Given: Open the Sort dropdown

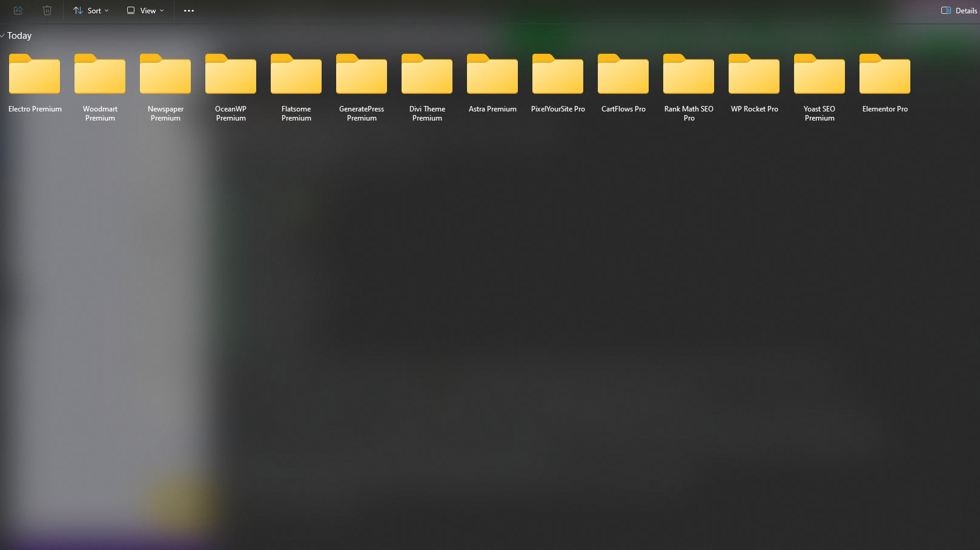Looking at the screenshot, I should click(91, 10).
